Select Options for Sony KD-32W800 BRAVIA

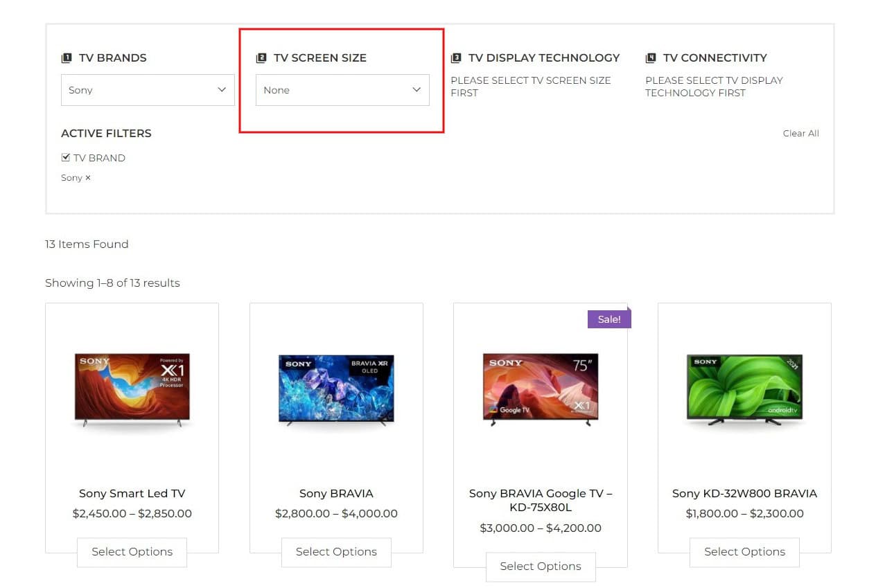[744, 552]
